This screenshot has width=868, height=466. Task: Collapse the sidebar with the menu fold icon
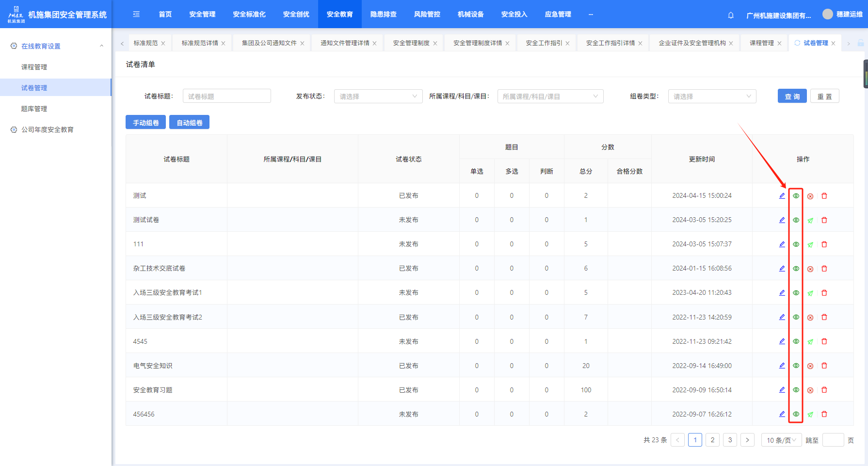pos(136,15)
